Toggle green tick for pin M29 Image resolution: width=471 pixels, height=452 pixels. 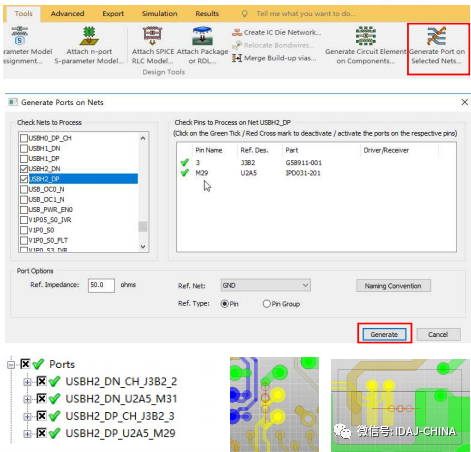[x=185, y=173]
